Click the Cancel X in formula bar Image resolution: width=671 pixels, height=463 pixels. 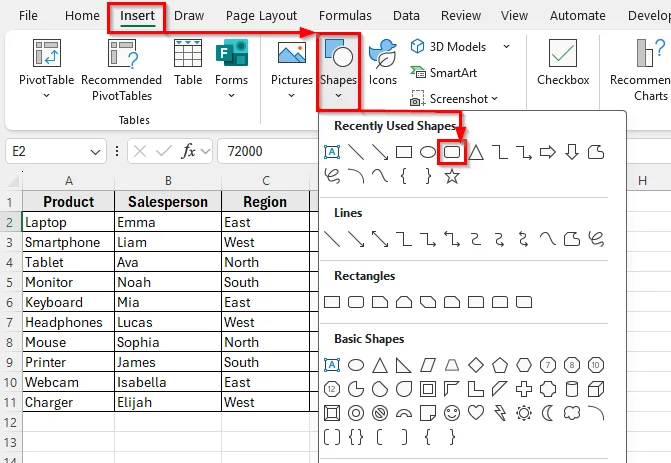click(140, 151)
